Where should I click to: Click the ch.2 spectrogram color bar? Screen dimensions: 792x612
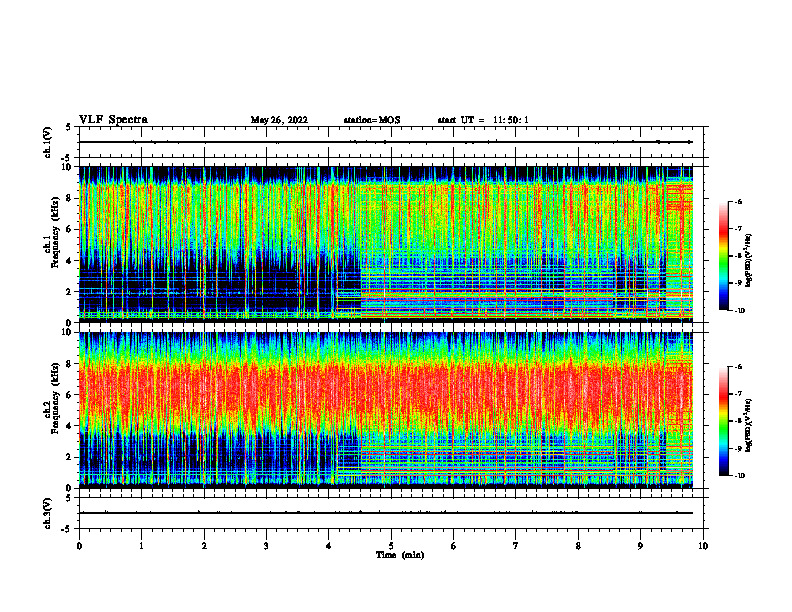pyautogui.click(x=724, y=421)
